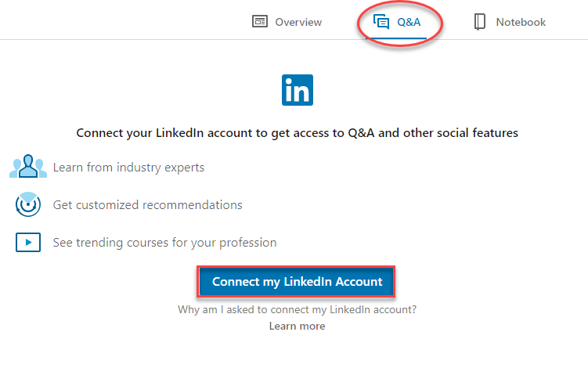Click the industry experts people icon
Image resolution: width=588 pixels, height=368 pixels.
pyautogui.click(x=28, y=166)
